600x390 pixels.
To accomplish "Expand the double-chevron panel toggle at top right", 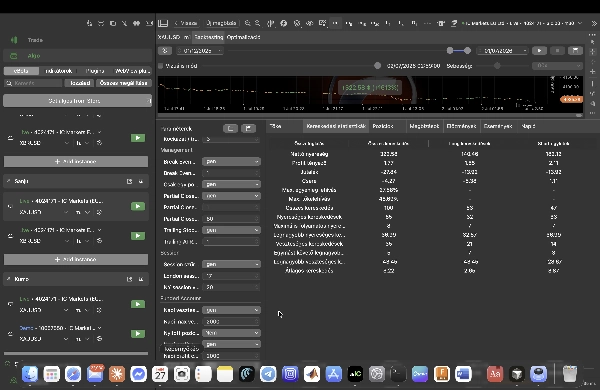I will 594,23.
